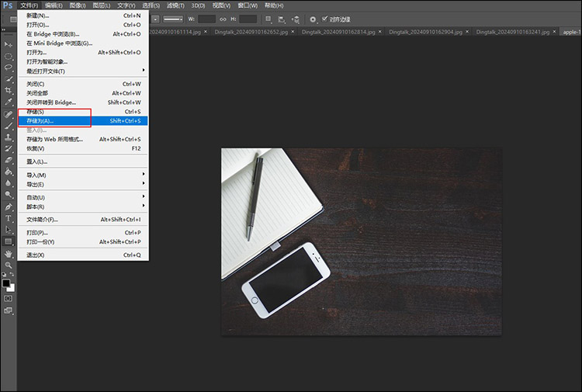Swap foreground and background colors
The width and height of the screenshot is (582, 392).
(12, 274)
